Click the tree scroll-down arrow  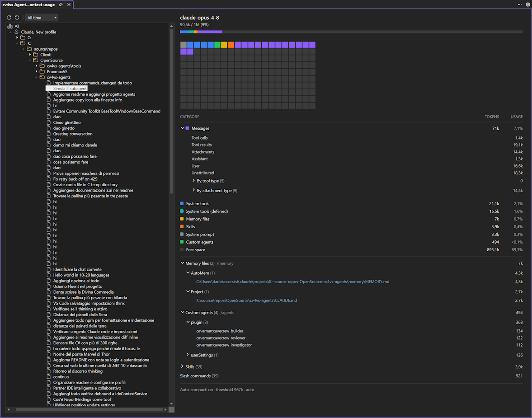171,404
